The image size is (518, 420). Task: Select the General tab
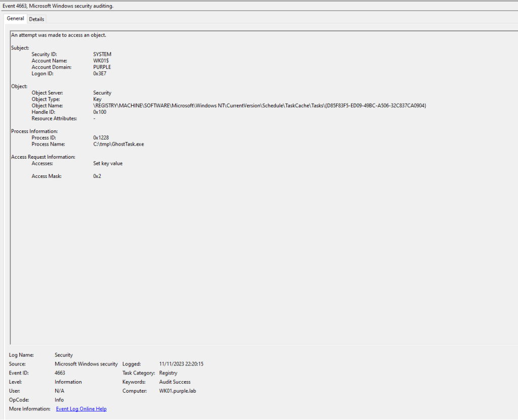point(15,19)
